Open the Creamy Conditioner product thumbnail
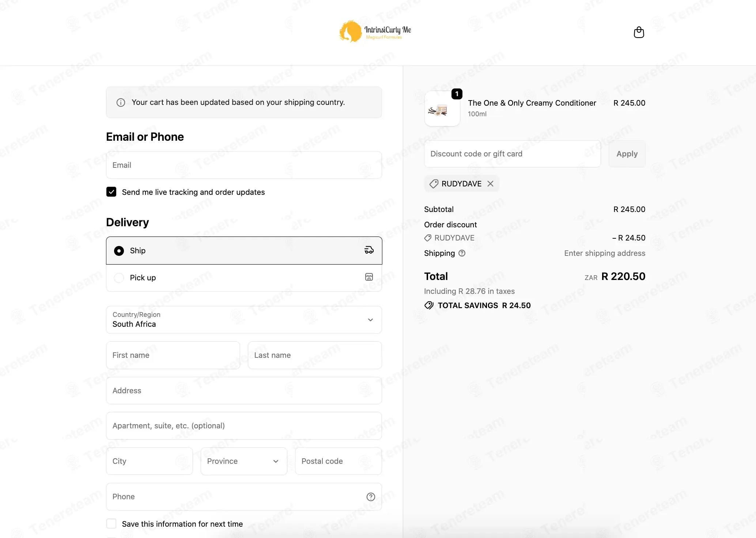Screen dimensions: 756x538 442,109
